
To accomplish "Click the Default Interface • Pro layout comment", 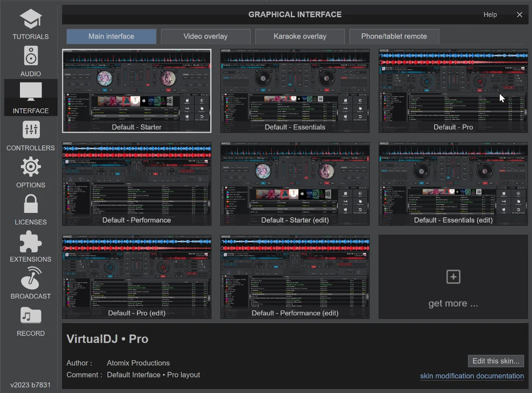I will click(153, 375).
